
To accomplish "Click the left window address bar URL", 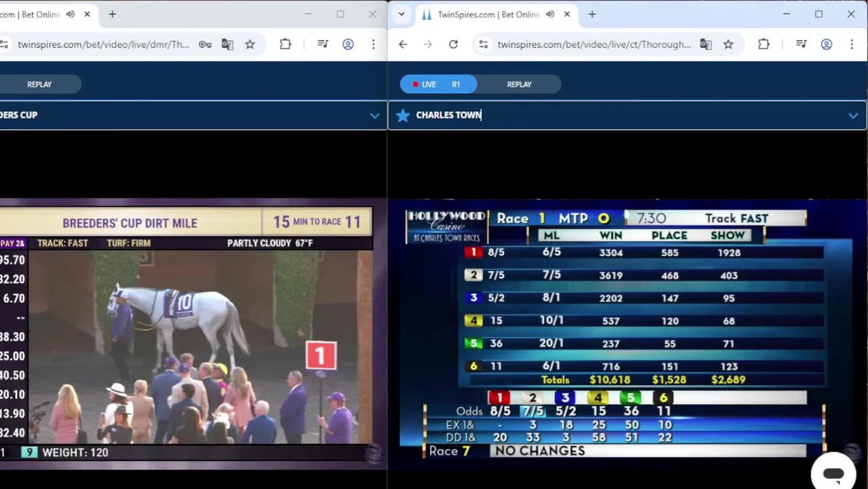I will click(103, 44).
